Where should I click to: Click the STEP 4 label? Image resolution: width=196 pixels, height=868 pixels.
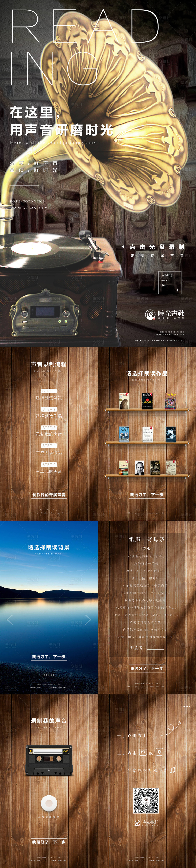(x=49, y=445)
